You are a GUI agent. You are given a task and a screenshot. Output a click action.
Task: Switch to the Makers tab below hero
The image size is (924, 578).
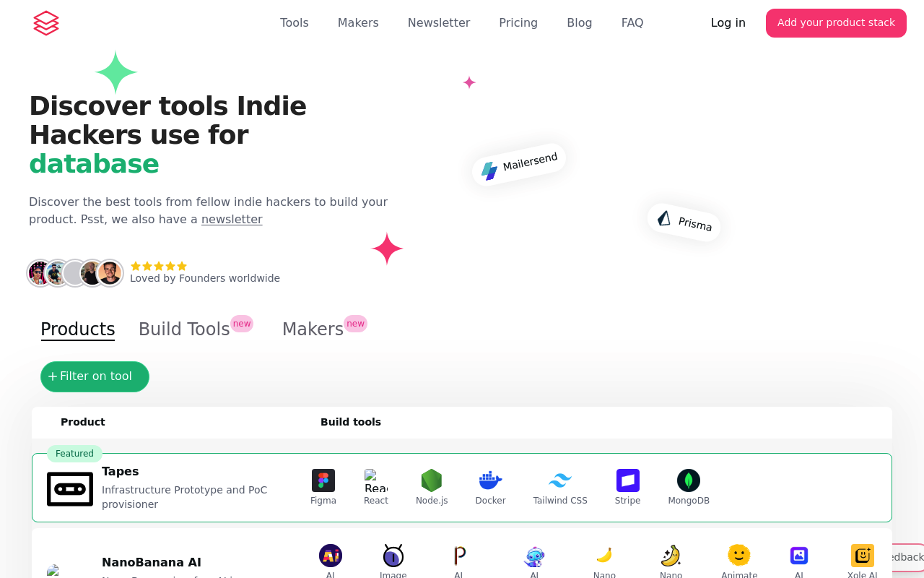click(313, 329)
